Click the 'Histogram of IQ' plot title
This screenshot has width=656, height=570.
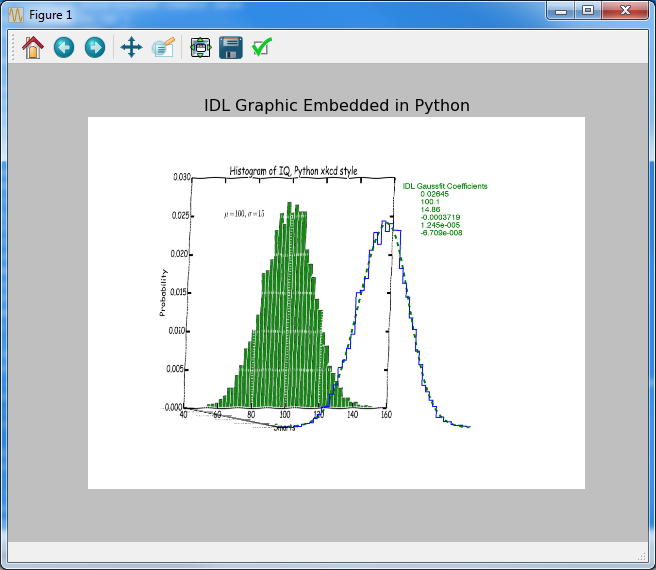293,171
